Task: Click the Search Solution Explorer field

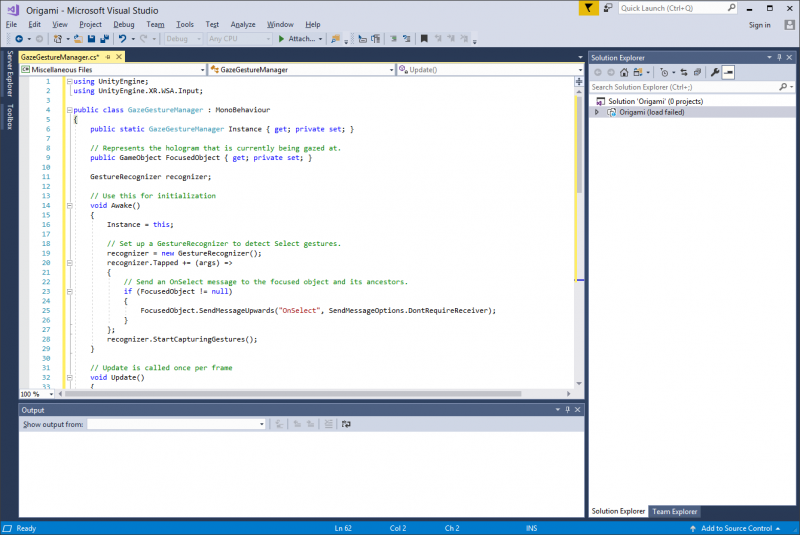Action: point(692,87)
